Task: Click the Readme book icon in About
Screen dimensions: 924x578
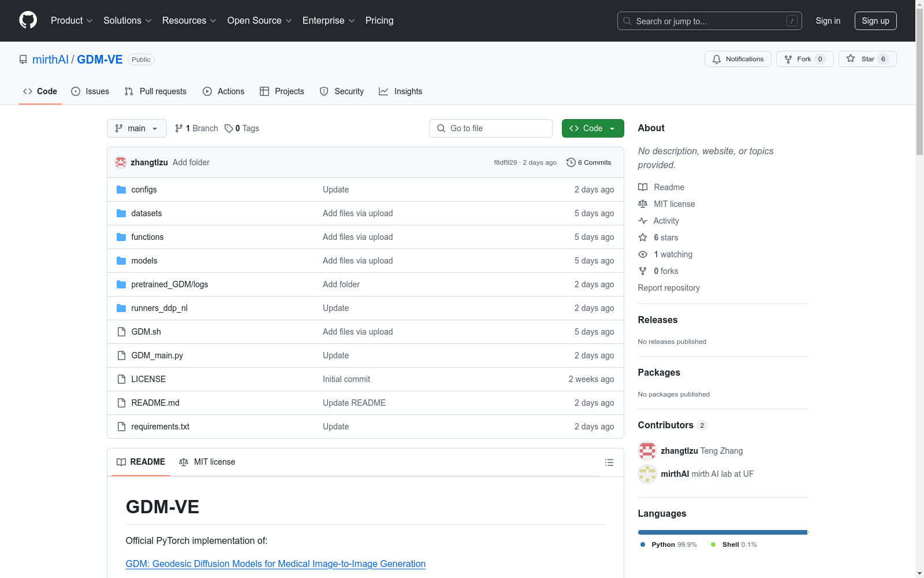Action: point(643,187)
